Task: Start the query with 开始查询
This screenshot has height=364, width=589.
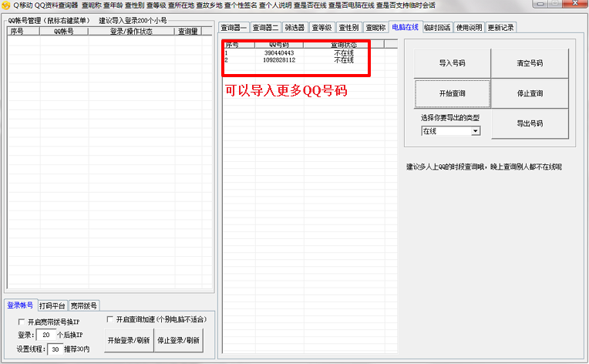Action: click(x=453, y=93)
